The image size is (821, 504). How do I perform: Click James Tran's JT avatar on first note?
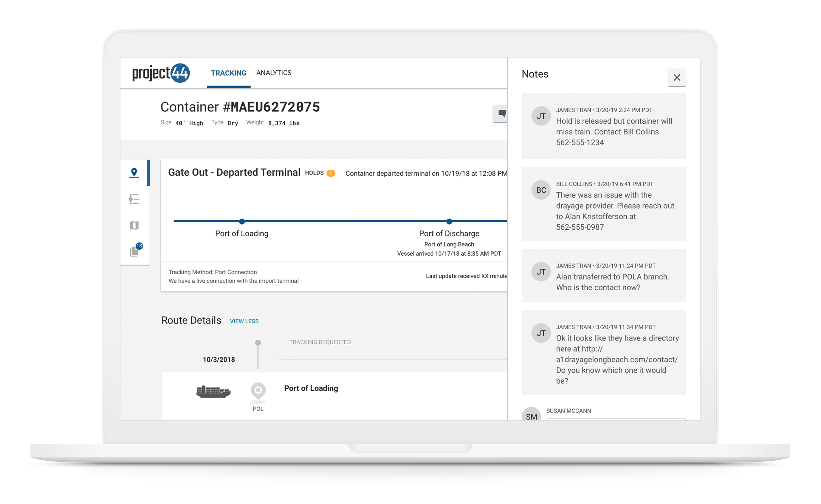point(541,116)
